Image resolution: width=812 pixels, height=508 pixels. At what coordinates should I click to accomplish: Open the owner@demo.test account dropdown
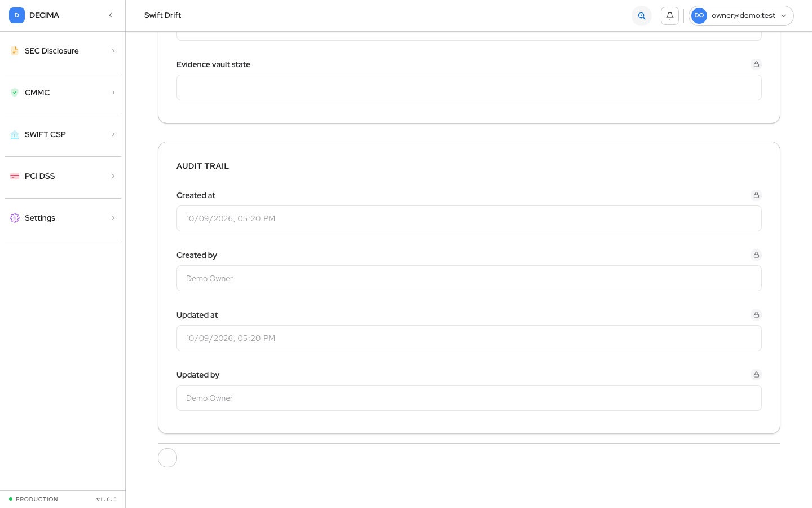click(741, 16)
